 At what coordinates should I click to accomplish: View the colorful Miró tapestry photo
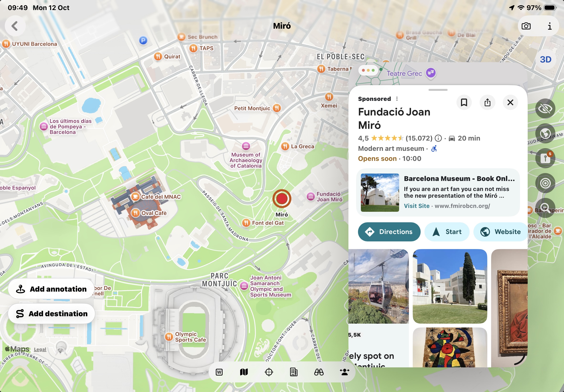pos(450,347)
